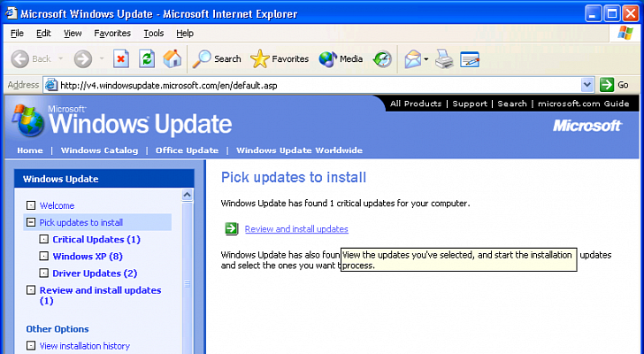This screenshot has height=354, width=644.
Task: Select Driver Updates (2) in sidebar
Action: click(x=95, y=273)
